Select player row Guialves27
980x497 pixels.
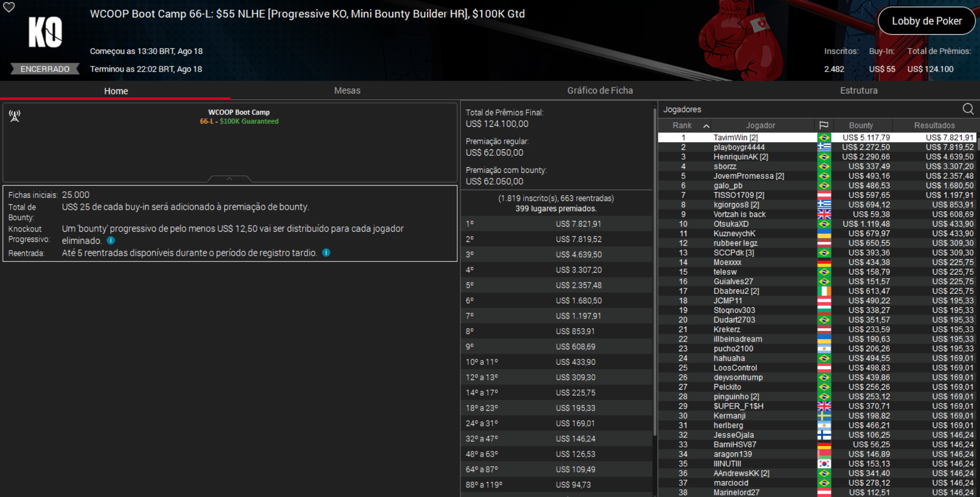[817, 282]
